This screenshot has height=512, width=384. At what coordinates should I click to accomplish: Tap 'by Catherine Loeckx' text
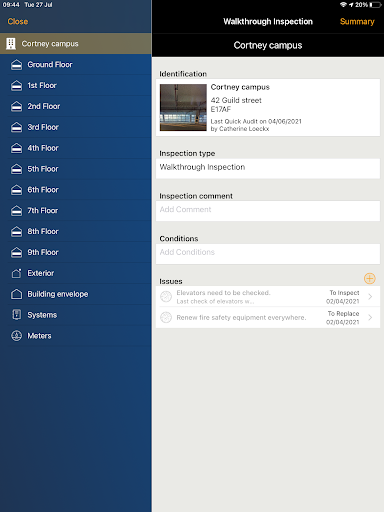click(240, 129)
